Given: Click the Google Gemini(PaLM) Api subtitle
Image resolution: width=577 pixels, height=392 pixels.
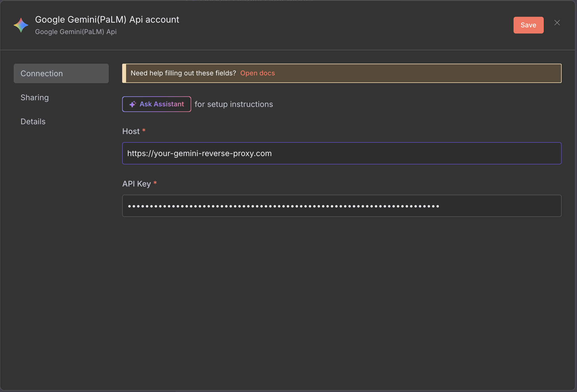Looking at the screenshot, I should (76, 32).
